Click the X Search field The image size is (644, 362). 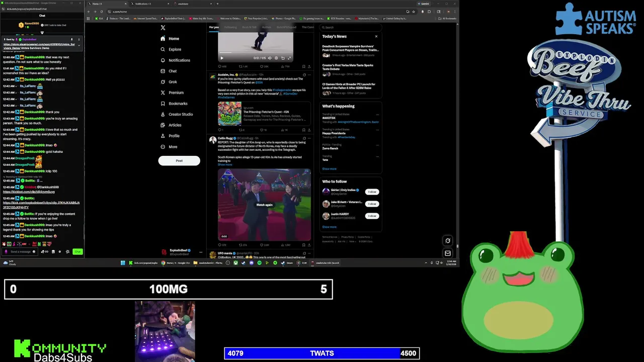pyautogui.click(x=351, y=28)
